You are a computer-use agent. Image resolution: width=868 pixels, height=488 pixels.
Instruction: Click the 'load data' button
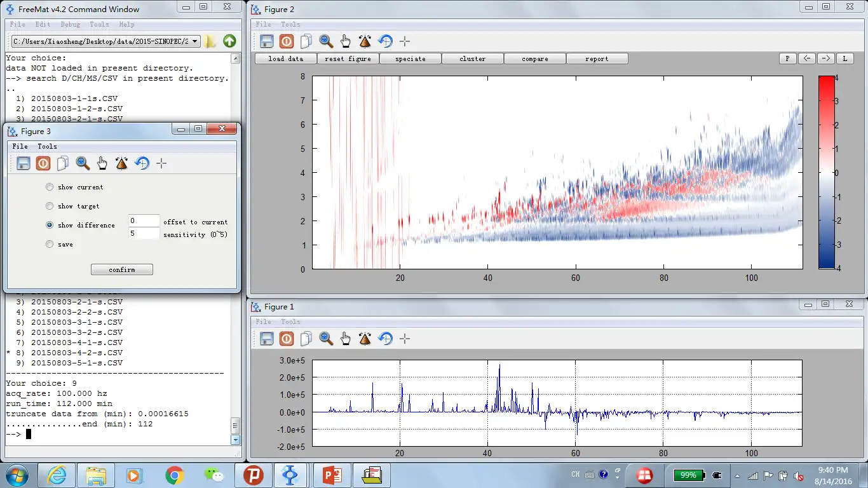[x=286, y=58]
